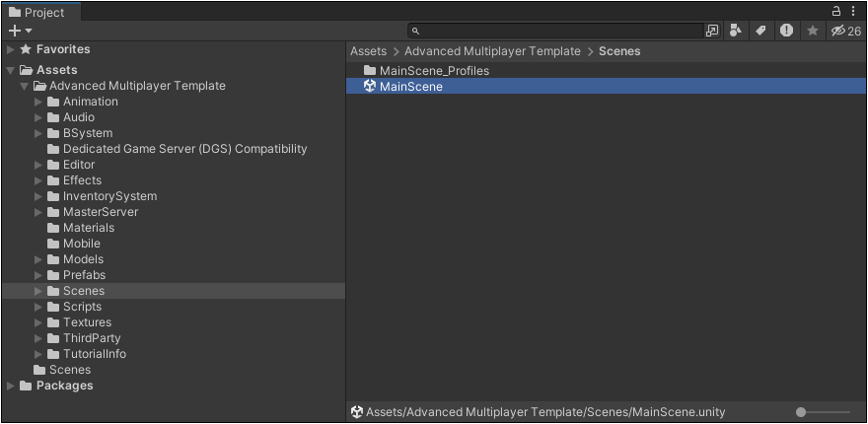Open the Search by Label filter
This screenshot has height=424, width=868.
tap(760, 31)
